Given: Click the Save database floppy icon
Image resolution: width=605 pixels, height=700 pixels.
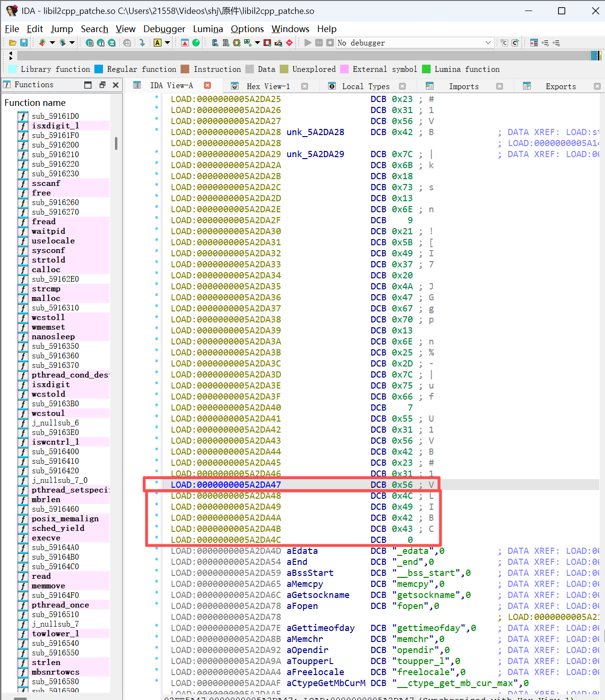Looking at the screenshot, I should 24,43.
